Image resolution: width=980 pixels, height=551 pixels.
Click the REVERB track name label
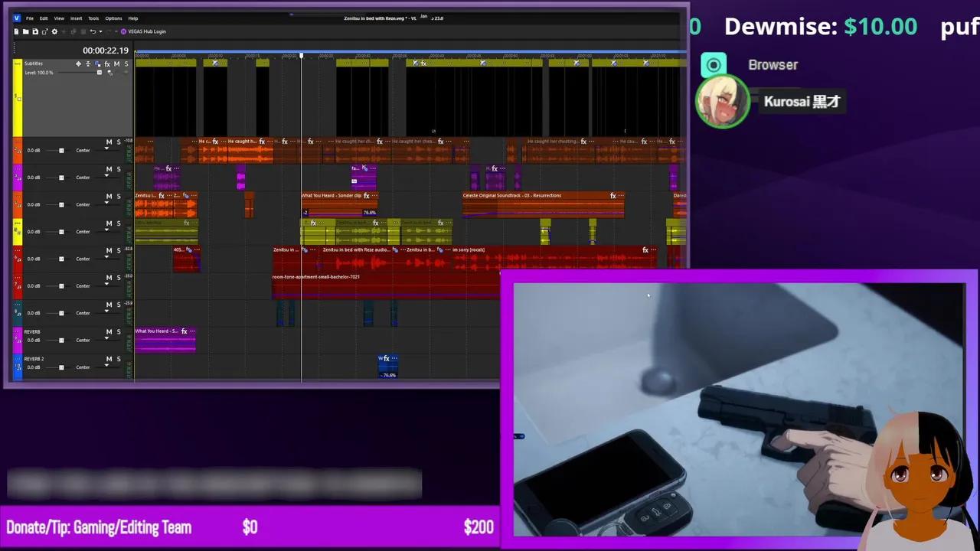32,332
